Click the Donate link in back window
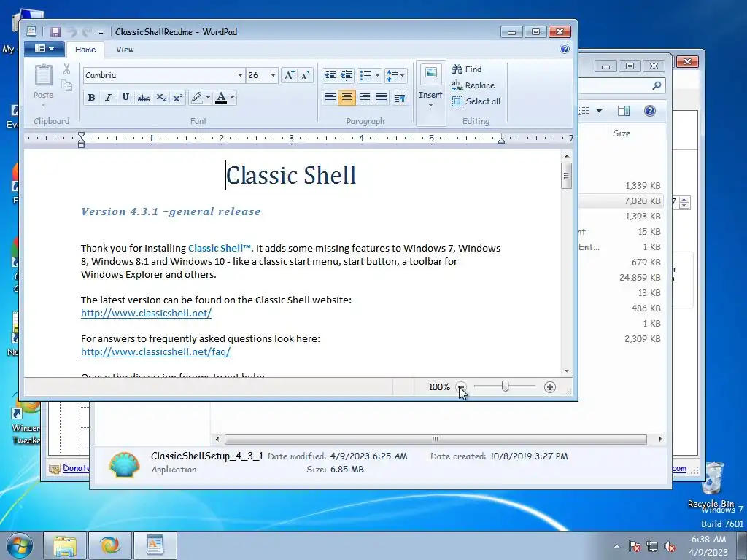Screen dimensions: 747x560 pyautogui.click(x=76, y=468)
